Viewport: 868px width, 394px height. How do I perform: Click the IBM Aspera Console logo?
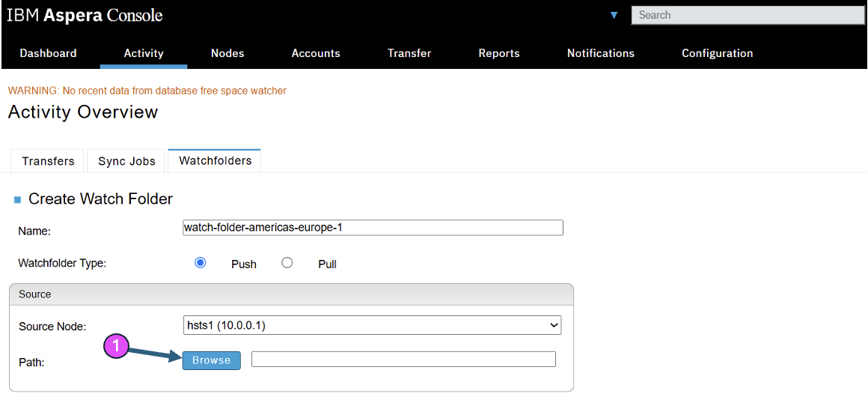[x=85, y=16]
